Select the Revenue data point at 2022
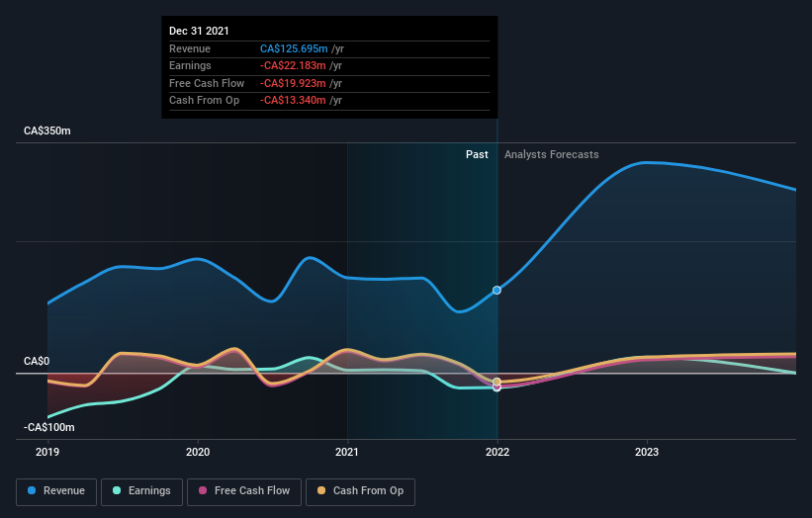This screenshot has height=518, width=812. pyautogui.click(x=496, y=291)
